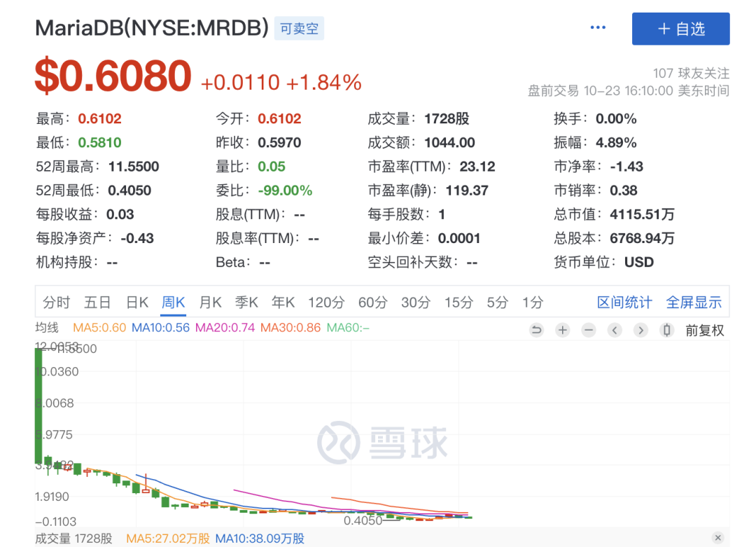Click the 最高 0.6102 value
756x547 pixels.
(100, 118)
